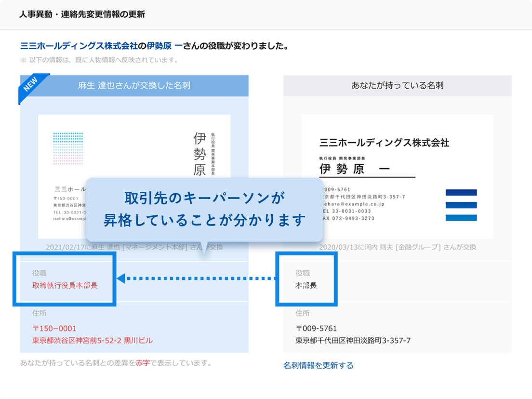
Task: Click the old position text 本部長
Action: 306,285
